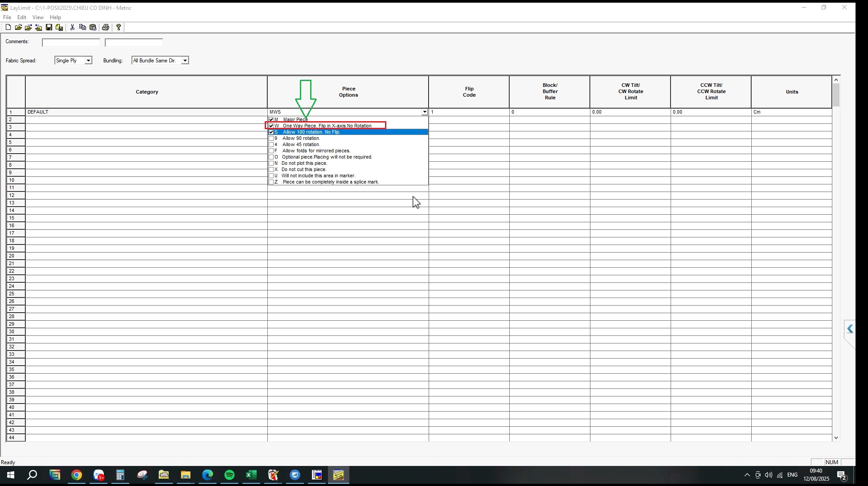The width and height of the screenshot is (868, 486).
Task: Click the Save As toolbar icon
Action: tap(59, 28)
